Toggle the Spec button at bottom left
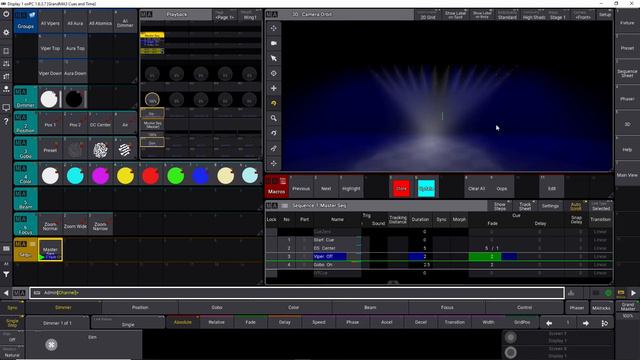 [x=12, y=308]
